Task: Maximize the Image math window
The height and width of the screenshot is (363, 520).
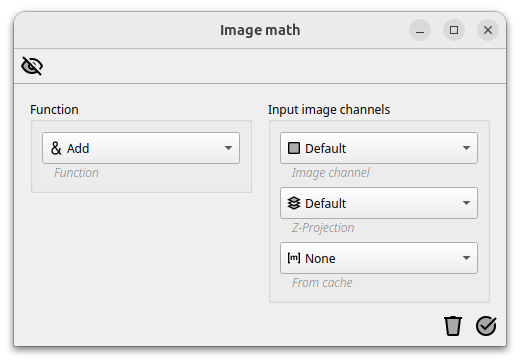Action: 454,30
